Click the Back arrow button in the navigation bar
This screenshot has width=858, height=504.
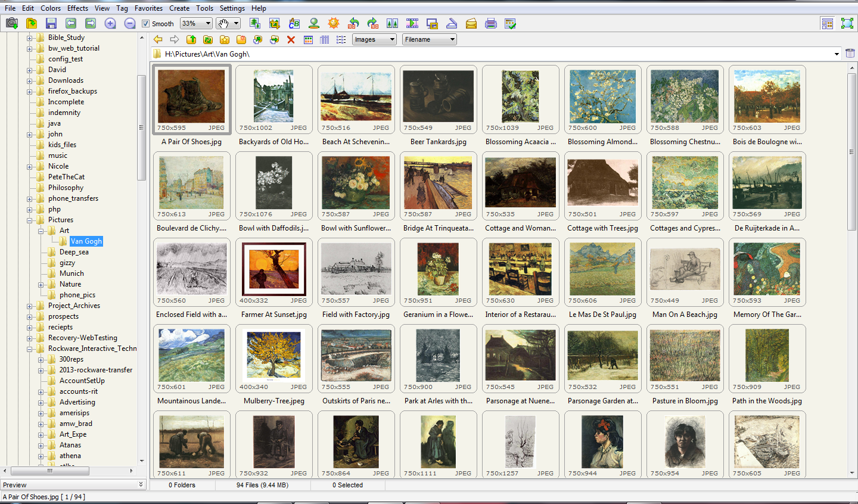pyautogui.click(x=158, y=39)
